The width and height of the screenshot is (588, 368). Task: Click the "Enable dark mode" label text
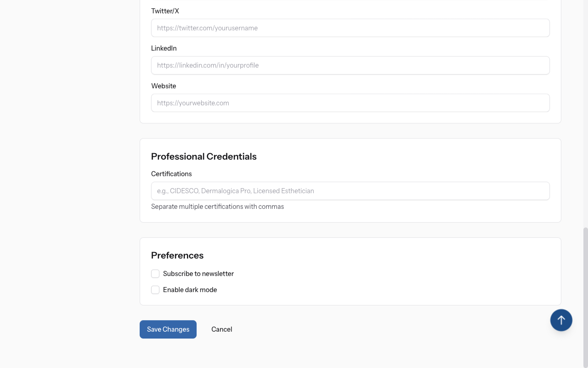click(x=190, y=290)
